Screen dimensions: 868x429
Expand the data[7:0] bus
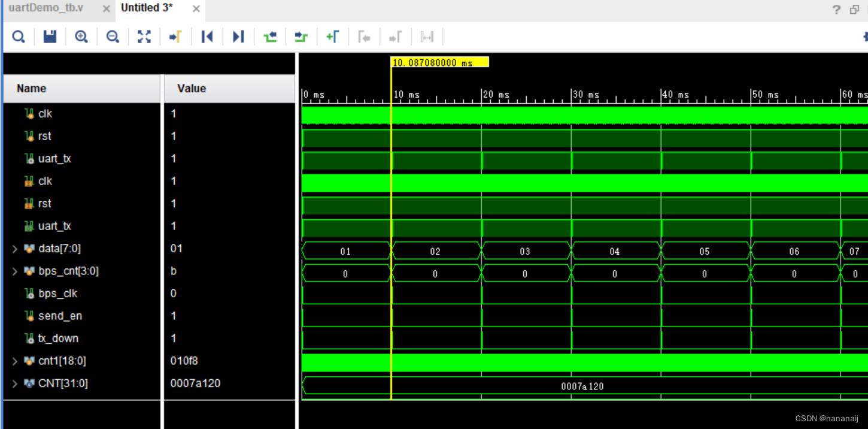click(15, 249)
